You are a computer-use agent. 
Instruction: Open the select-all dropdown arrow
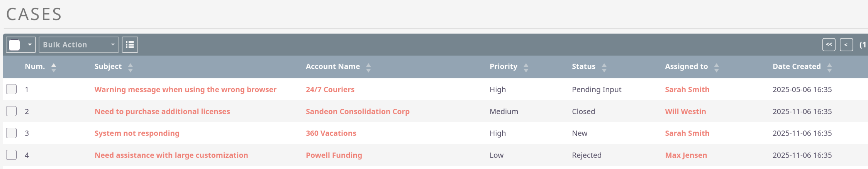coord(30,45)
